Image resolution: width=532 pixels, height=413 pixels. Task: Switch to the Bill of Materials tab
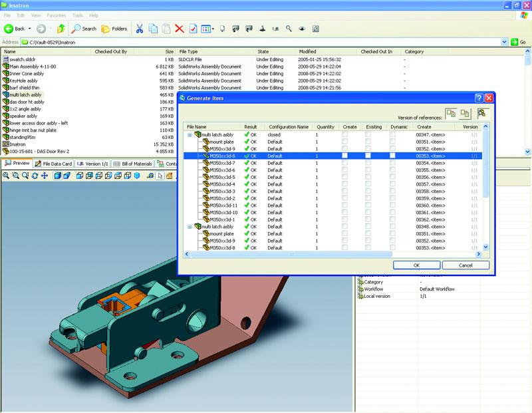coord(132,164)
